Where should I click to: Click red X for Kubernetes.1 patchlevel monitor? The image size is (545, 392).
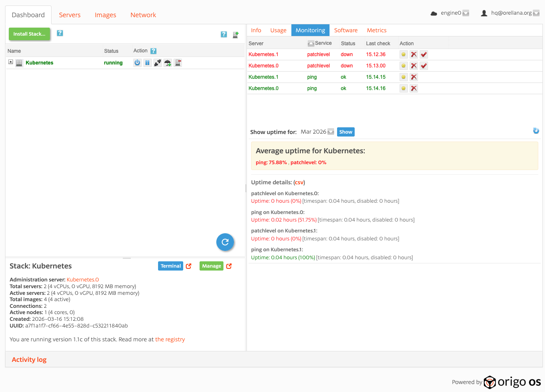point(414,54)
